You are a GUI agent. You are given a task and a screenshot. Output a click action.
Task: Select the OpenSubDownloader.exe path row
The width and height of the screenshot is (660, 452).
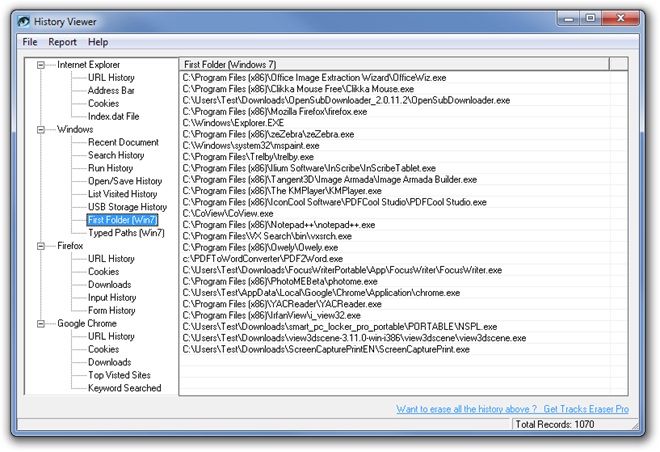coord(395,101)
